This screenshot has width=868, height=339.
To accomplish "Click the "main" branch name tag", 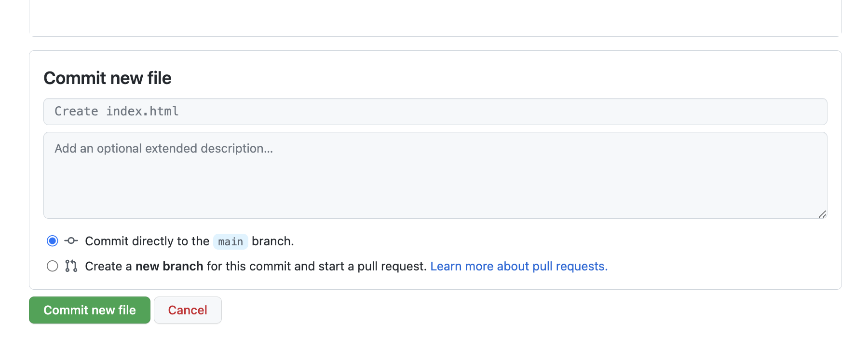I will (x=231, y=241).
